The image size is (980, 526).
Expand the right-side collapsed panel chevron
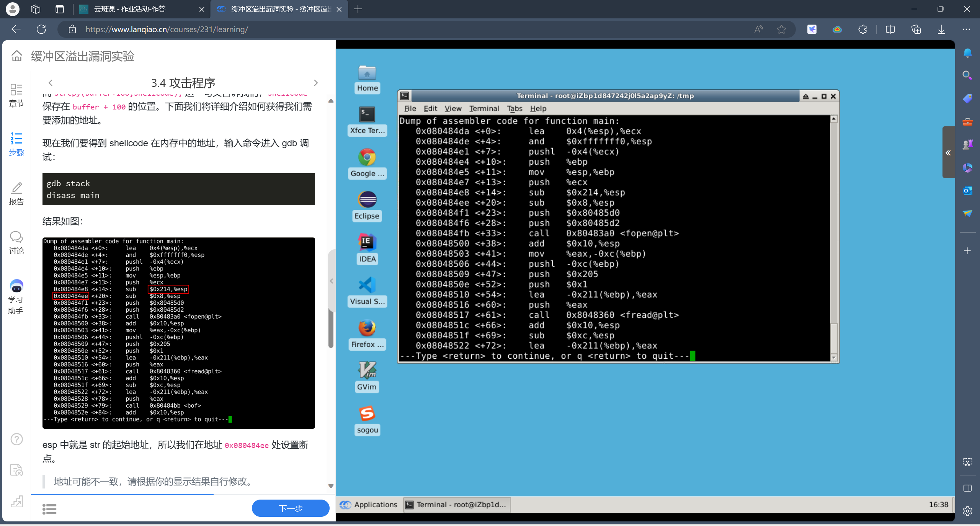[x=948, y=153]
